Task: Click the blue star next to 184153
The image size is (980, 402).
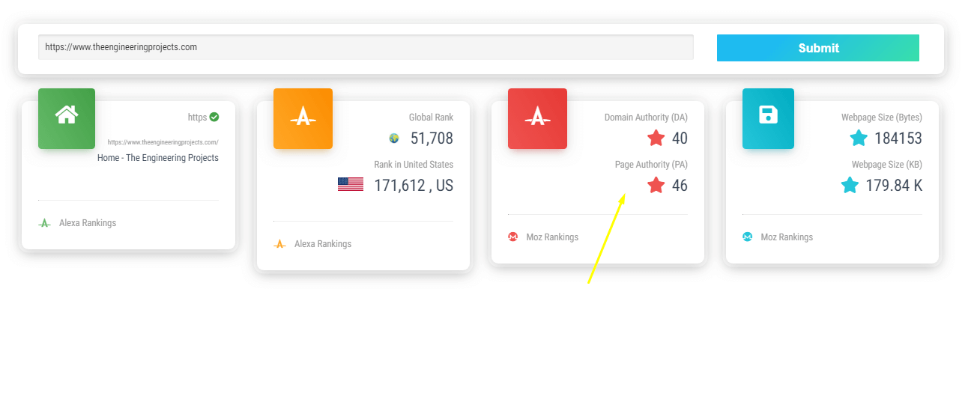Action: (859, 138)
